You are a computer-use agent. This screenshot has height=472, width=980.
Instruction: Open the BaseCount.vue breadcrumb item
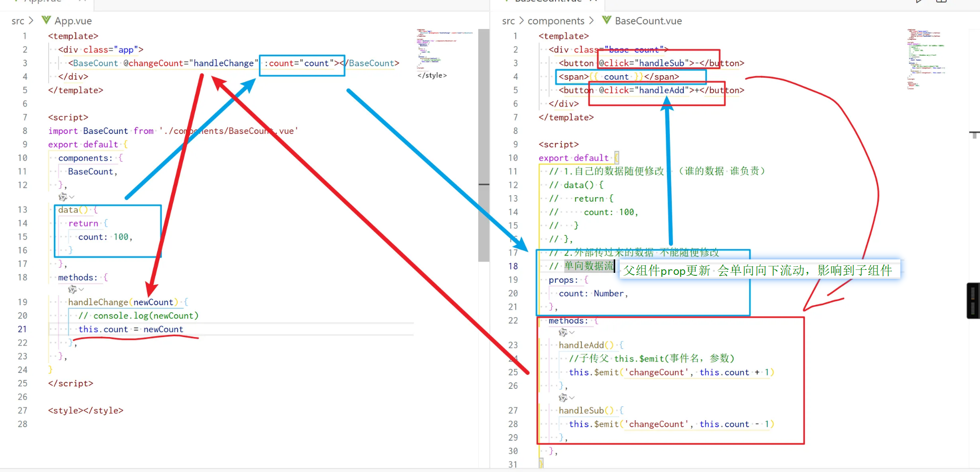coord(649,21)
